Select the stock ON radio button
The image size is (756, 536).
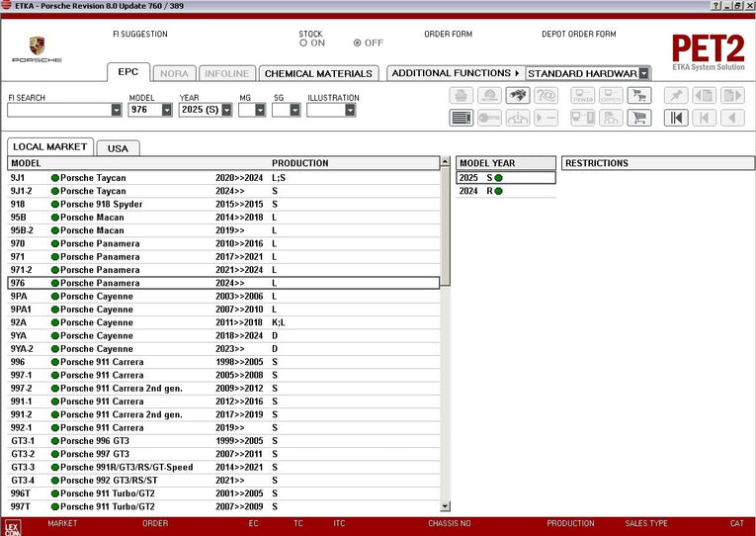(x=304, y=44)
